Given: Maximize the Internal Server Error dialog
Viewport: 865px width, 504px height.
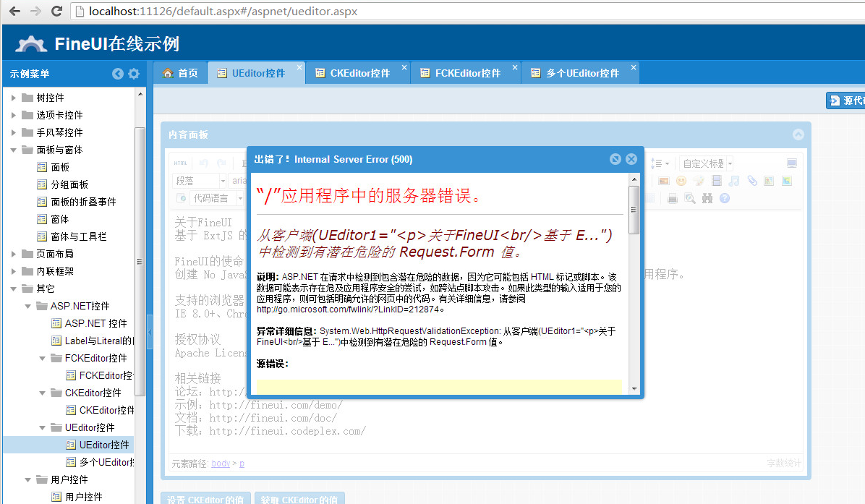Looking at the screenshot, I should pyautogui.click(x=615, y=159).
